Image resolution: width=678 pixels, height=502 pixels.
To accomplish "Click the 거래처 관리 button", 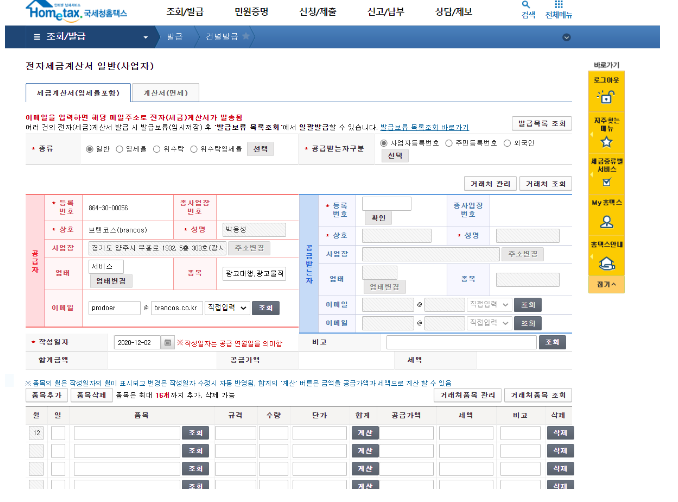I will pos(490,184).
